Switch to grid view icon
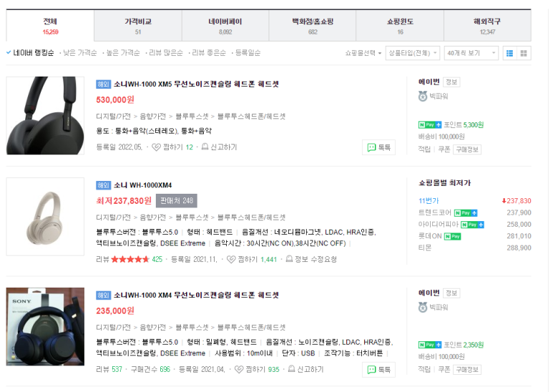The height and width of the screenshot is (392, 553). 524,53
